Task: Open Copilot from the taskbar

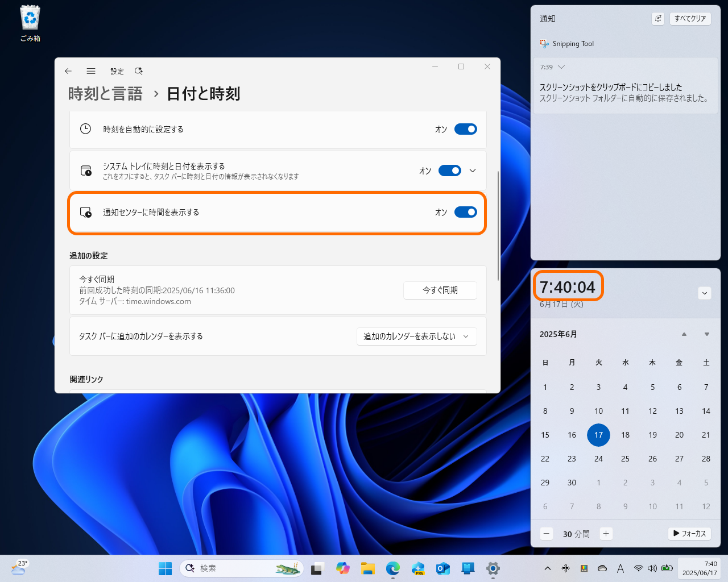Action: pos(343,568)
